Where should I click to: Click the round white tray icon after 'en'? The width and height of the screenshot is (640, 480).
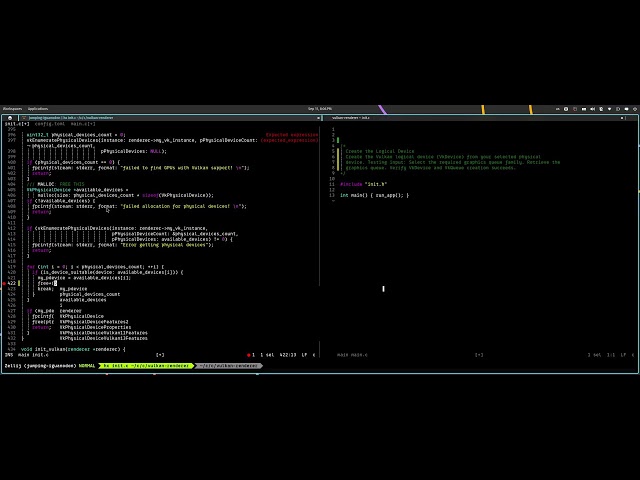(566, 109)
